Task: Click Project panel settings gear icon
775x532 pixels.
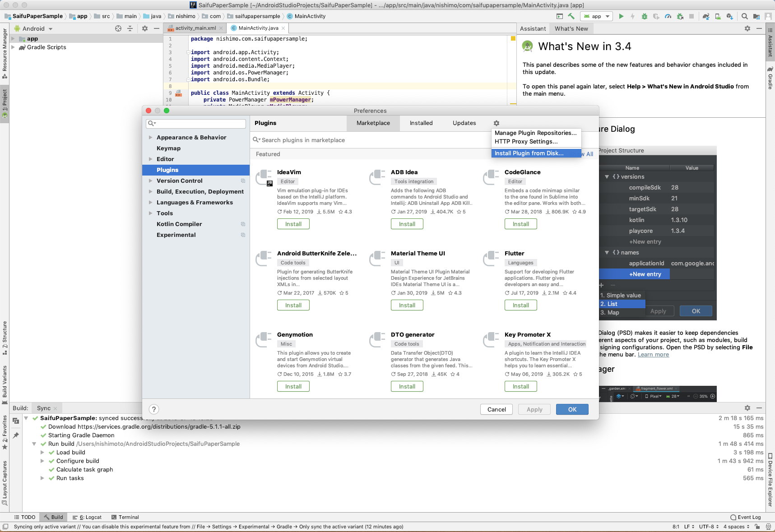Action: [145, 28]
